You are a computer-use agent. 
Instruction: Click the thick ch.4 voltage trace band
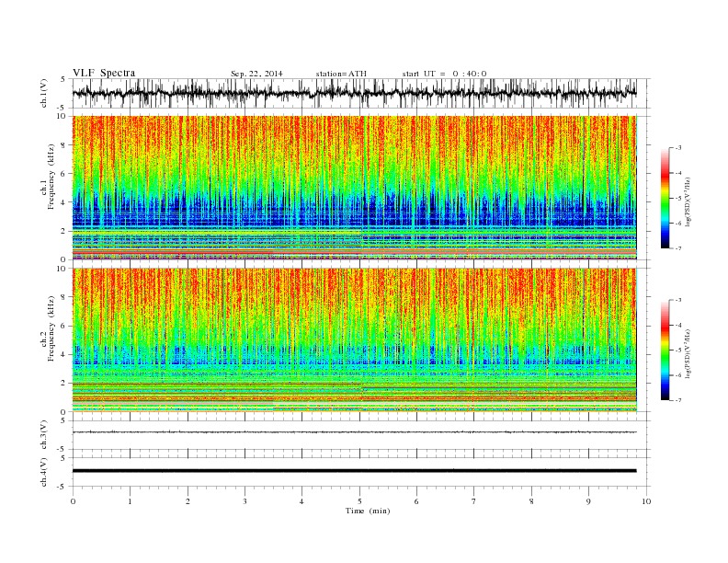pos(355,471)
